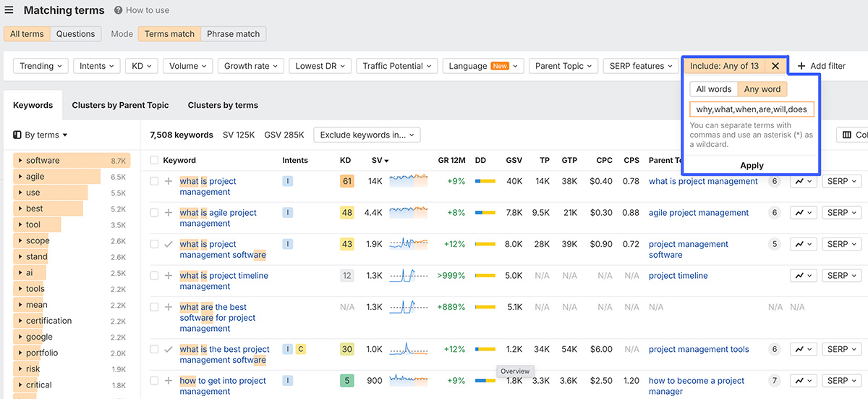
Task: Select checkbox for 'what is project timeline management'
Action: (154, 276)
